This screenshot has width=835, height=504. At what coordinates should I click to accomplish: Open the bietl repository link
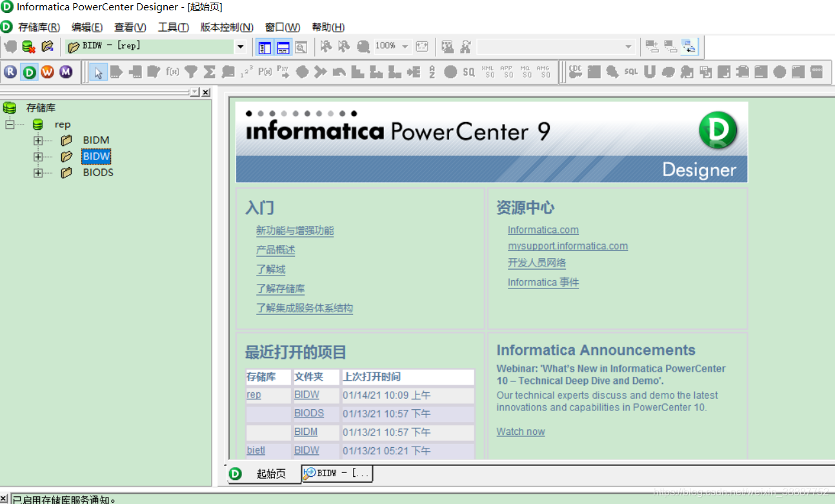[256, 450]
